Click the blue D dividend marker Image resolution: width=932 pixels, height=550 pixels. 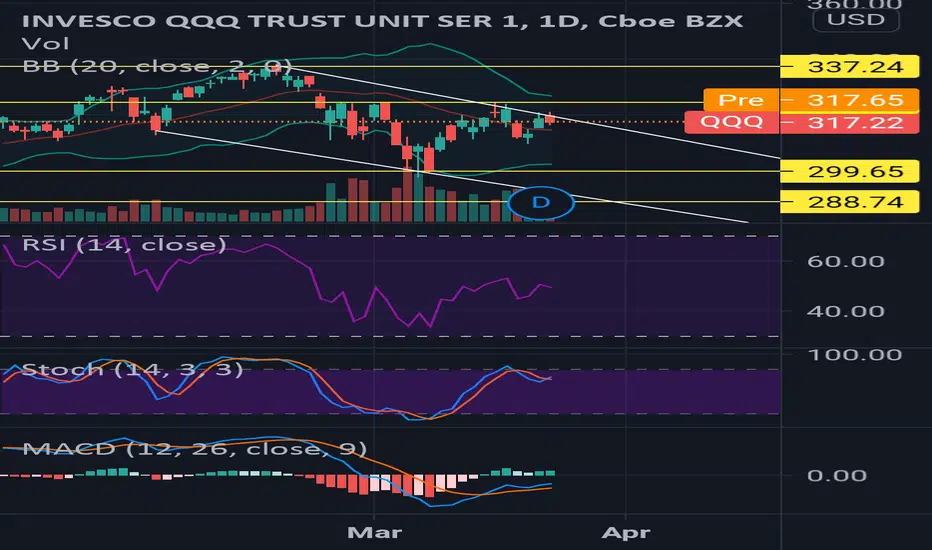(x=541, y=203)
